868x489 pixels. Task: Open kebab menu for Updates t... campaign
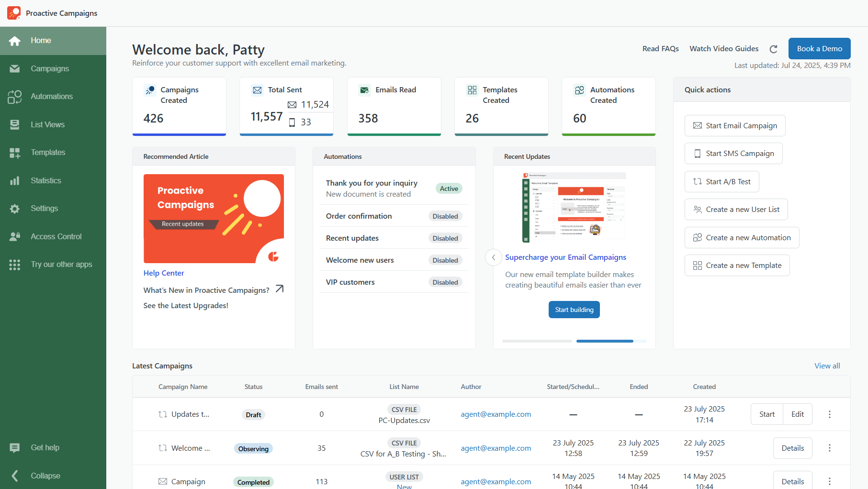[830, 414]
